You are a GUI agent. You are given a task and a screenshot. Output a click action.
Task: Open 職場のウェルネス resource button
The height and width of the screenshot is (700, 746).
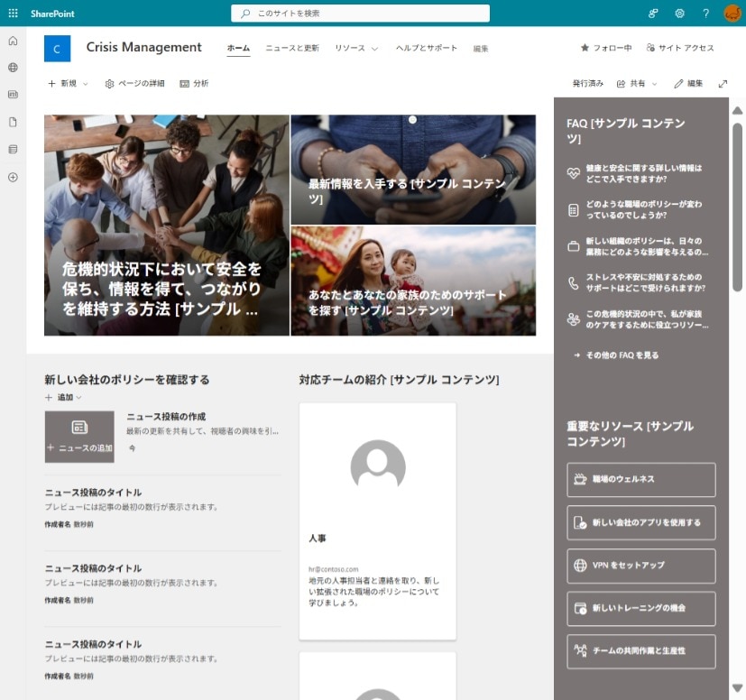pos(640,480)
